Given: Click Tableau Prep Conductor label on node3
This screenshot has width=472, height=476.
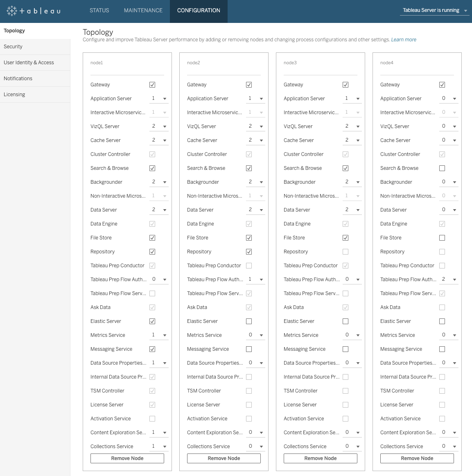Looking at the screenshot, I should click(311, 266).
